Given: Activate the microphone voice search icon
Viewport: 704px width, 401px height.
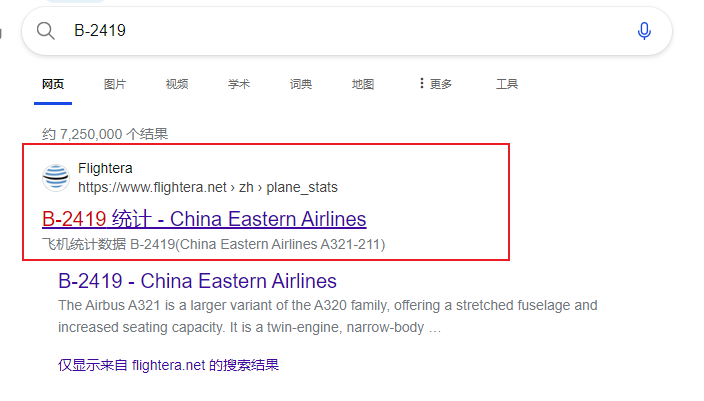Looking at the screenshot, I should point(644,31).
